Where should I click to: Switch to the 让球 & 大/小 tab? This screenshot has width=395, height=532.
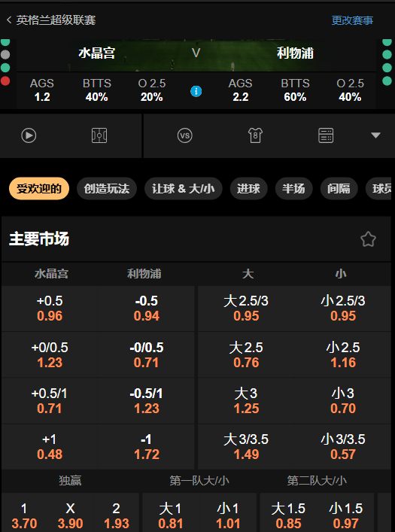click(x=184, y=188)
